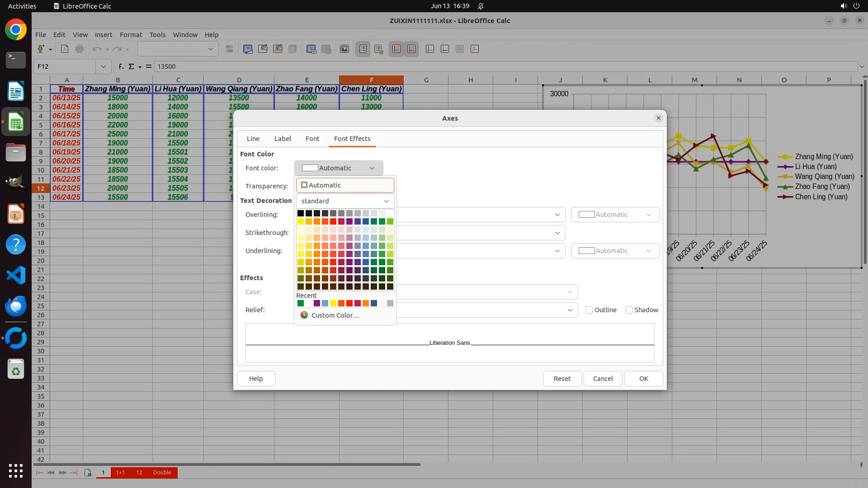The image size is (868, 488).
Task: Open the Format menu
Action: coord(131,35)
